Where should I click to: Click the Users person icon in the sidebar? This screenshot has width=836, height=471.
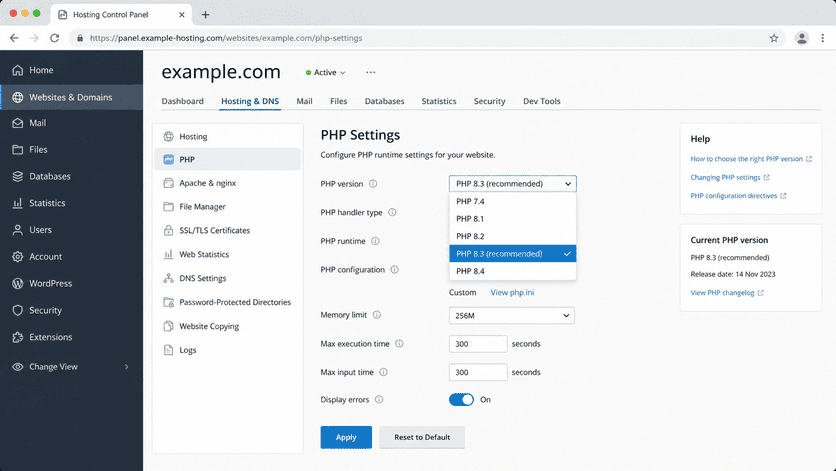[18, 230]
